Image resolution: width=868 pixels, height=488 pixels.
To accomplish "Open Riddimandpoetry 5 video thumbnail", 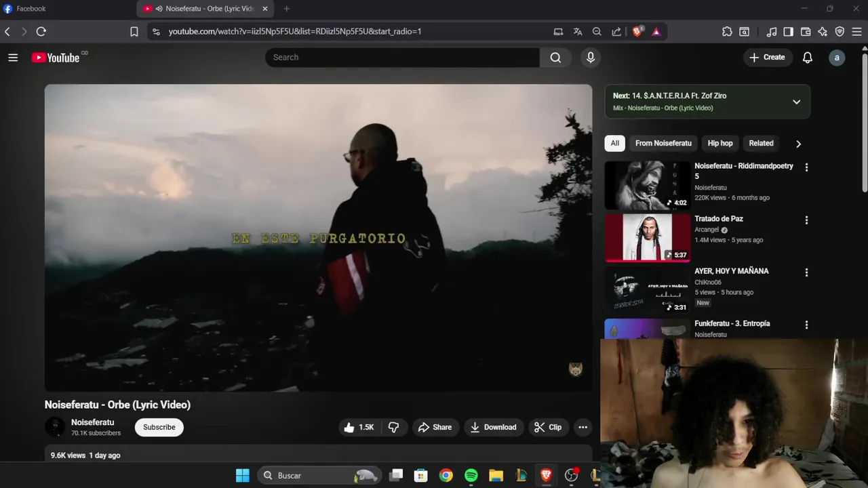I will pyautogui.click(x=648, y=185).
